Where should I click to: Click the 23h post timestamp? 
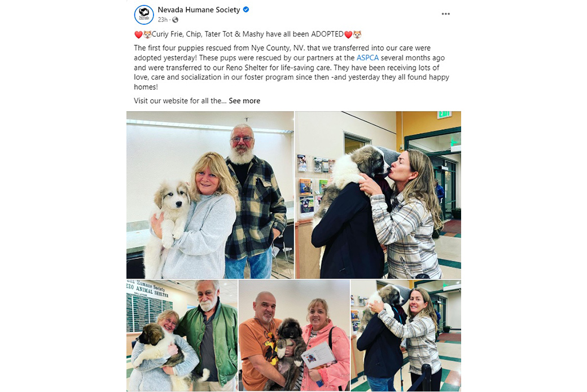click(163, 20)
